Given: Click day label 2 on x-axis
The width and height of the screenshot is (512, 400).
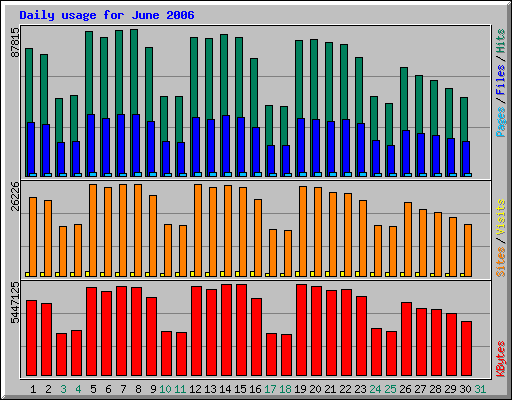Looking at the screenshot, I should click(48, 389).
